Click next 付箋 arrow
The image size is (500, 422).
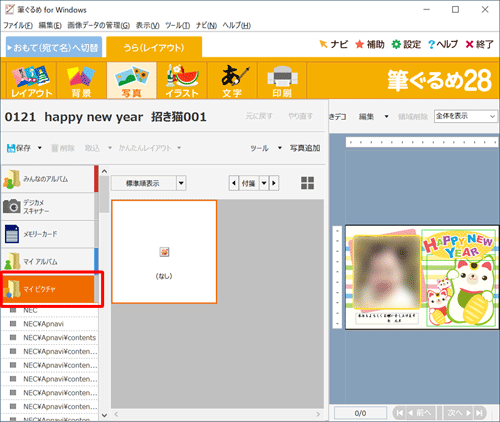(274, 183)
